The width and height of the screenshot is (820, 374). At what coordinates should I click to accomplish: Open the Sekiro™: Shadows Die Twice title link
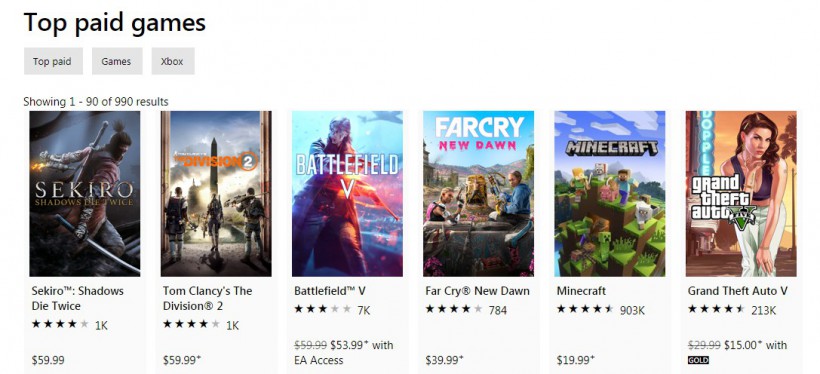click(x=77, y=298)
